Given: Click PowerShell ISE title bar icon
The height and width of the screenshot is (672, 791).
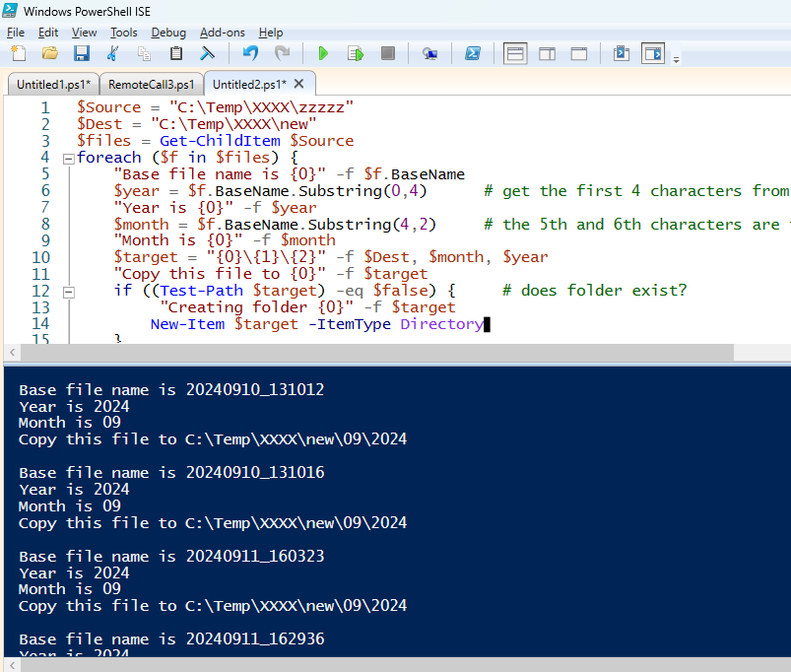Looking at the screenshot, I should point(10,11).
